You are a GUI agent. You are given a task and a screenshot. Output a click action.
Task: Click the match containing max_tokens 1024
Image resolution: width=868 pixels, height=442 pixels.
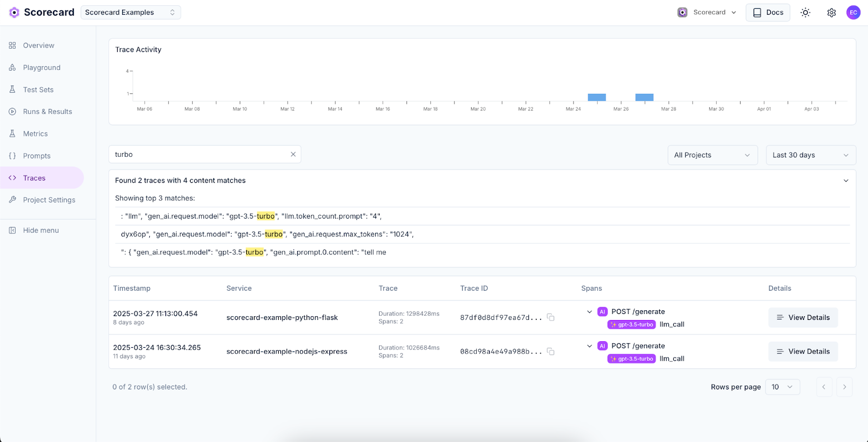click(482, 234)
